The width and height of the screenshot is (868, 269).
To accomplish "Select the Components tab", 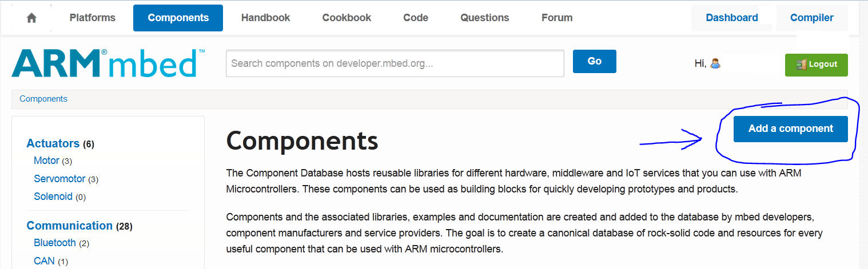I will click(x=178, y=18).
